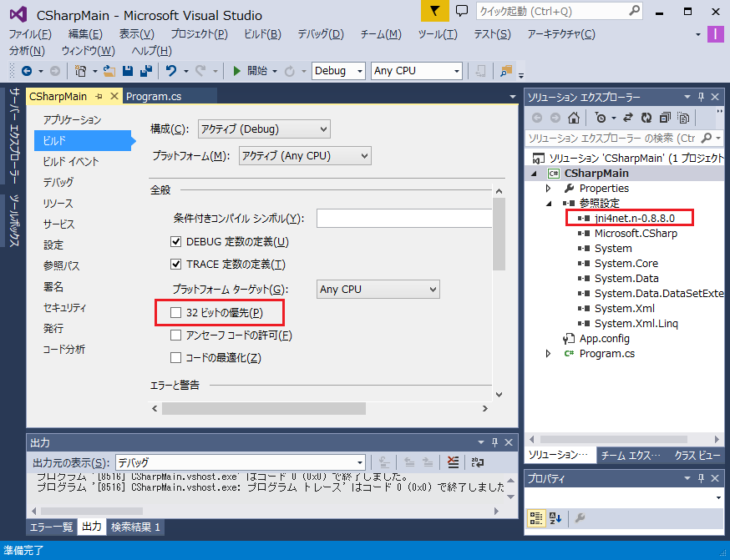
Task: Open the ビルド(B) menu
Action: pos(262,34)
